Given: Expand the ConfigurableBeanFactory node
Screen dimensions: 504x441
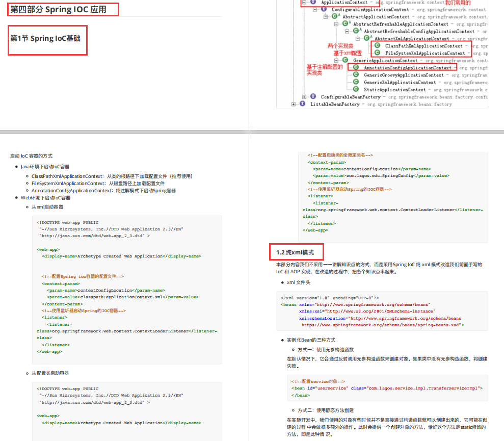Looking at the screenshot, I should 304,97.
